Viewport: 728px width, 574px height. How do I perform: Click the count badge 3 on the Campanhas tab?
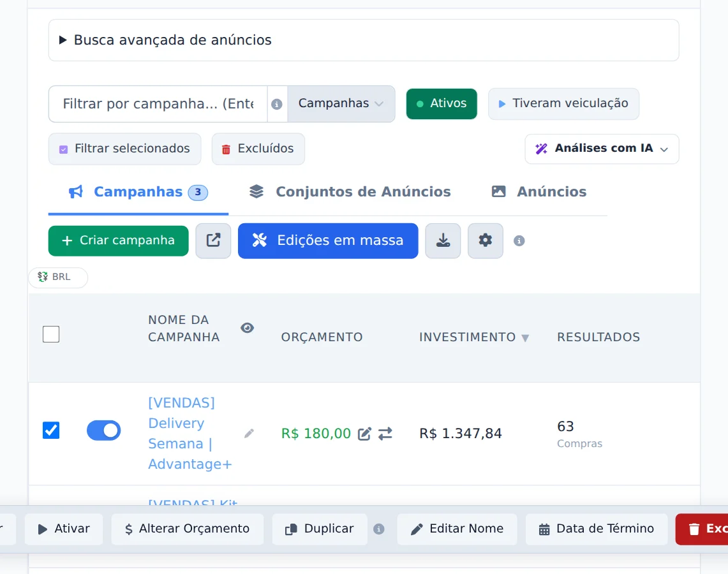pos(198,192)
